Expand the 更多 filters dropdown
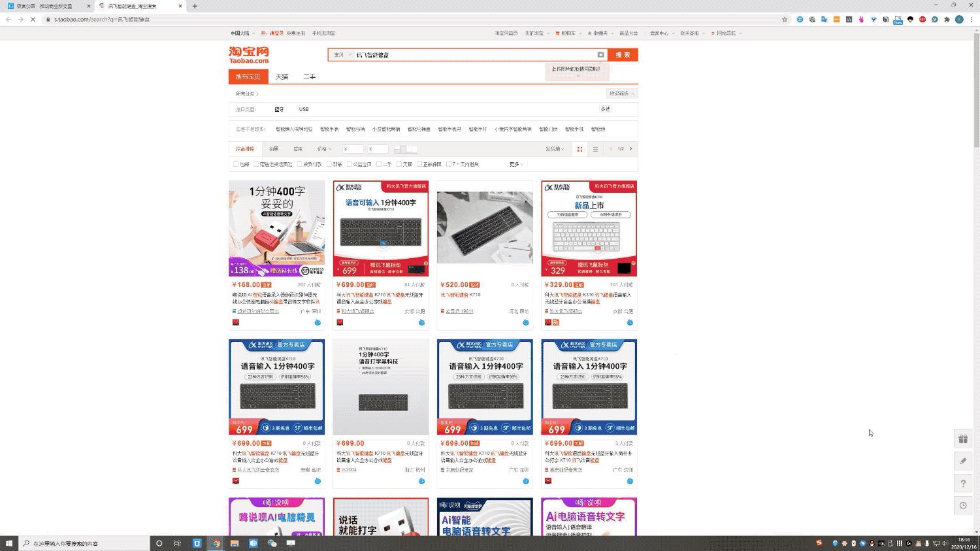 pyautogui.click(x=516, y=165)
